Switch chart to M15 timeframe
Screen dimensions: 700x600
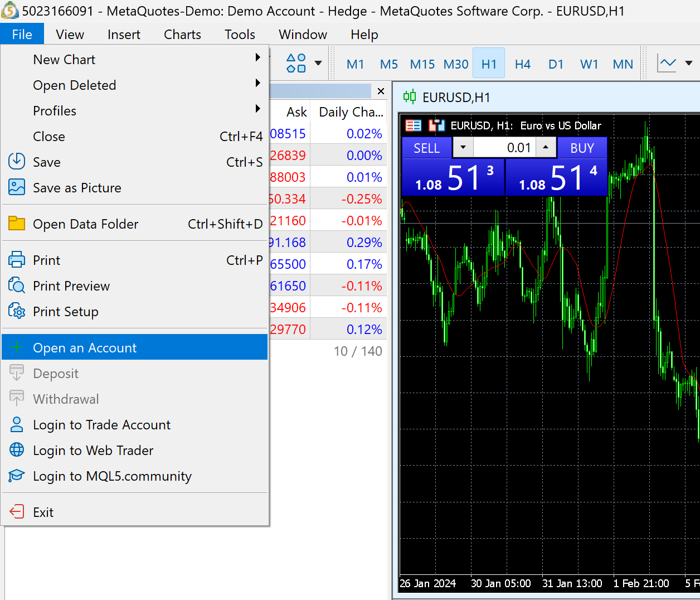click(422, 64)
